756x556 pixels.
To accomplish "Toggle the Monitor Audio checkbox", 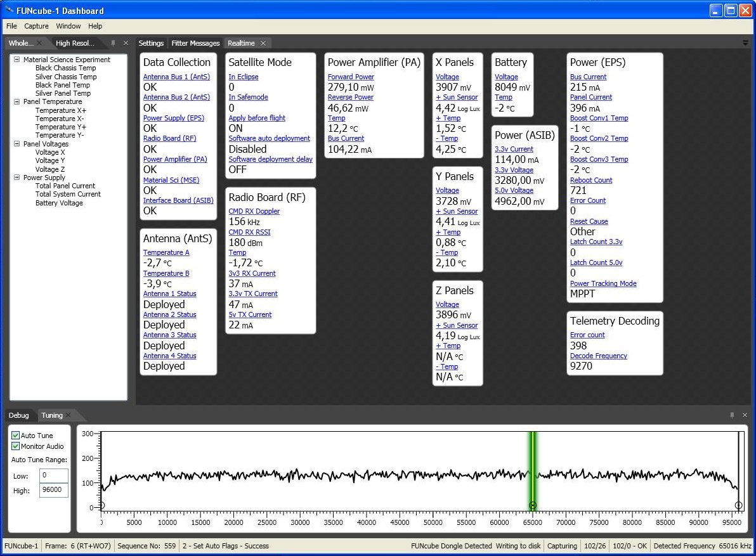I will (x=15, y=446).
